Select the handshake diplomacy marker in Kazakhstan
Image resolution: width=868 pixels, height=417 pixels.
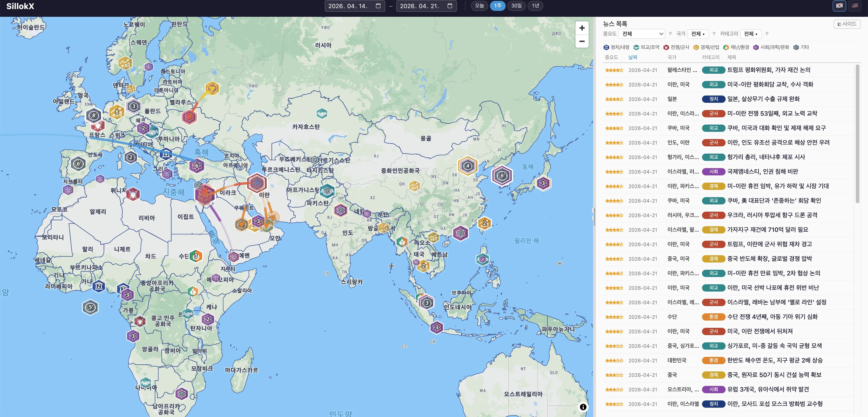click(322, 114)
